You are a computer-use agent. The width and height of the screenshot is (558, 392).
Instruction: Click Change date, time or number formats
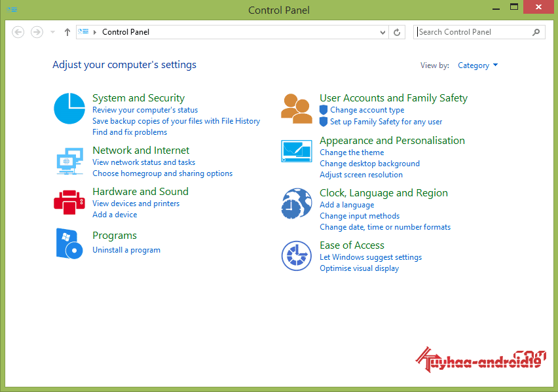point(385,227)
